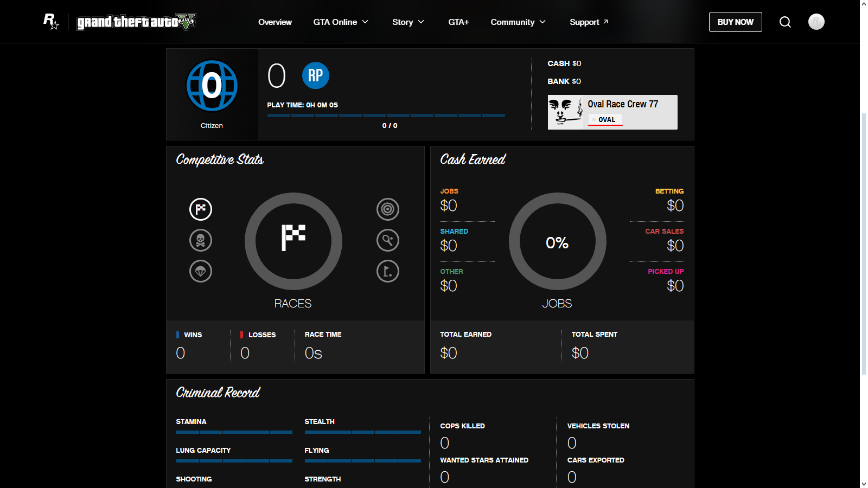868x488 pixels.
Task: Click the STRENGTH skill label
Action: pos(323,479)
